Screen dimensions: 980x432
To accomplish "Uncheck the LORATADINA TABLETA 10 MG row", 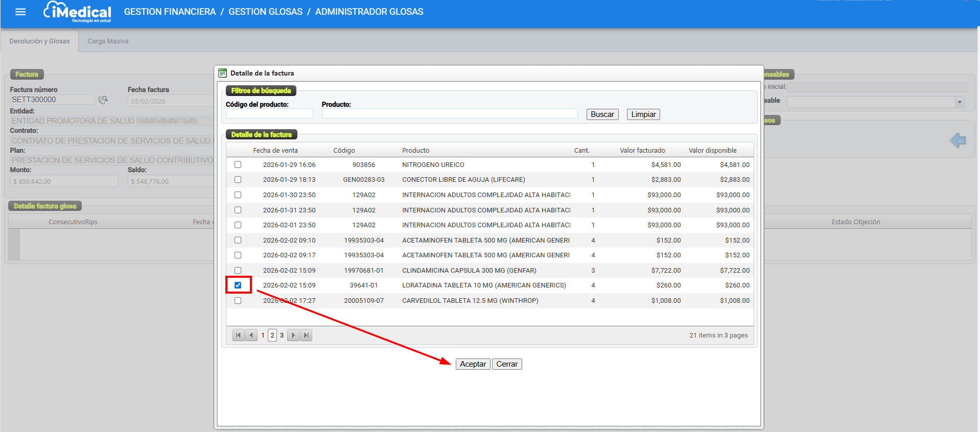I will pos(238,285).
